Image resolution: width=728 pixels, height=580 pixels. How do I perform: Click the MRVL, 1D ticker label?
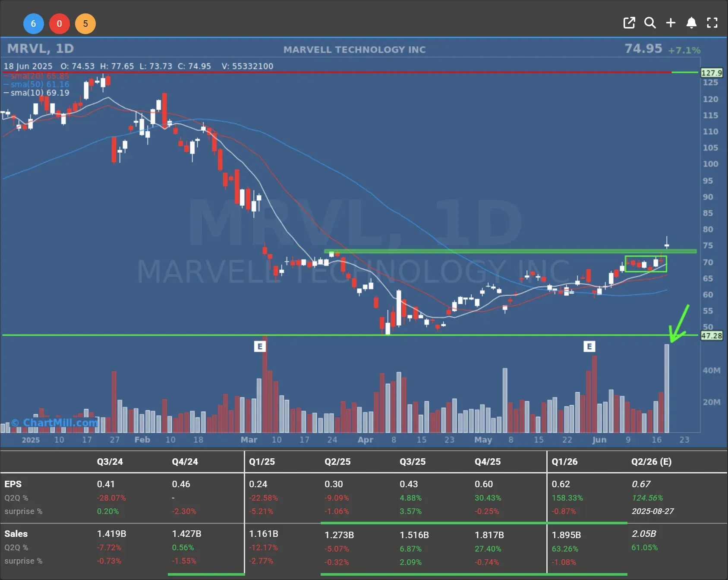tap(41, 48)
